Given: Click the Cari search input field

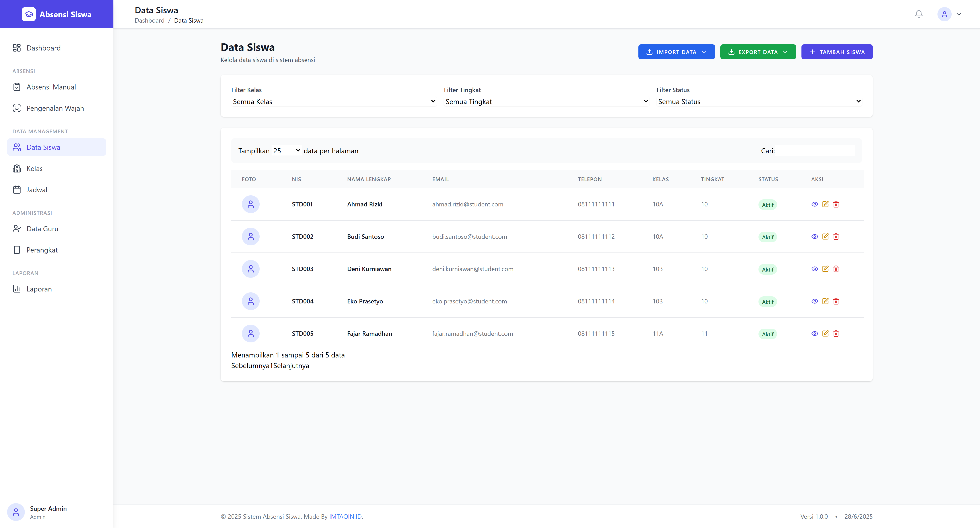Looking at the screenshot, I should point(815,151).
